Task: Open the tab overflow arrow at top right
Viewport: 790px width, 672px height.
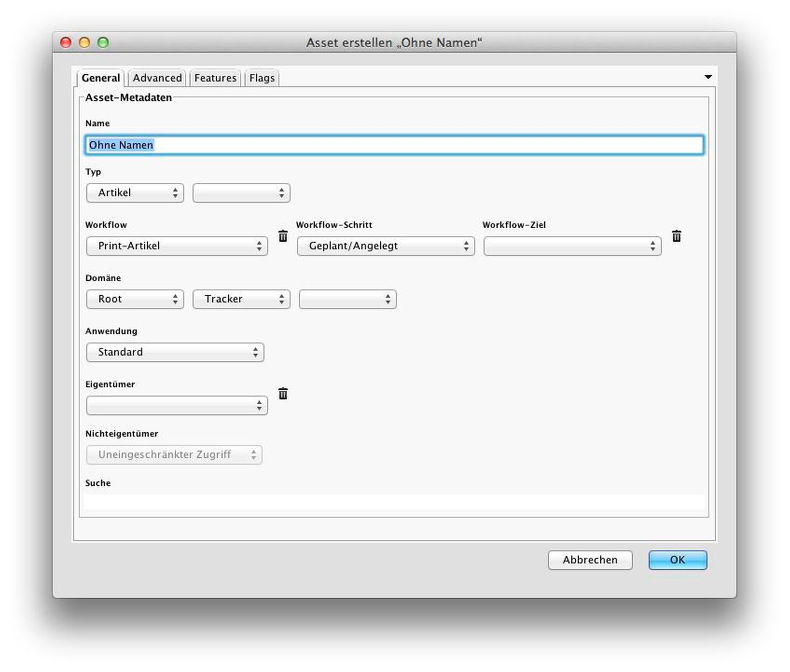Action: click(x=708, y=77)
